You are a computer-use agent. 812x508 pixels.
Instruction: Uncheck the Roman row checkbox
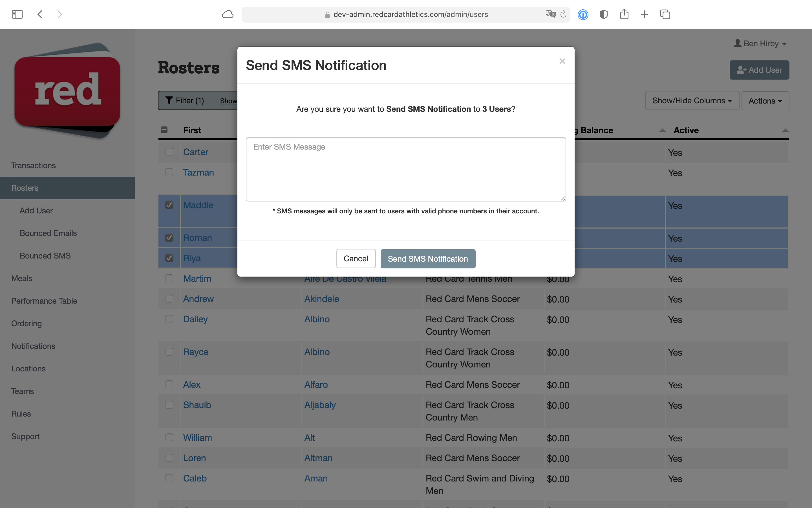[x=169, y=238]
